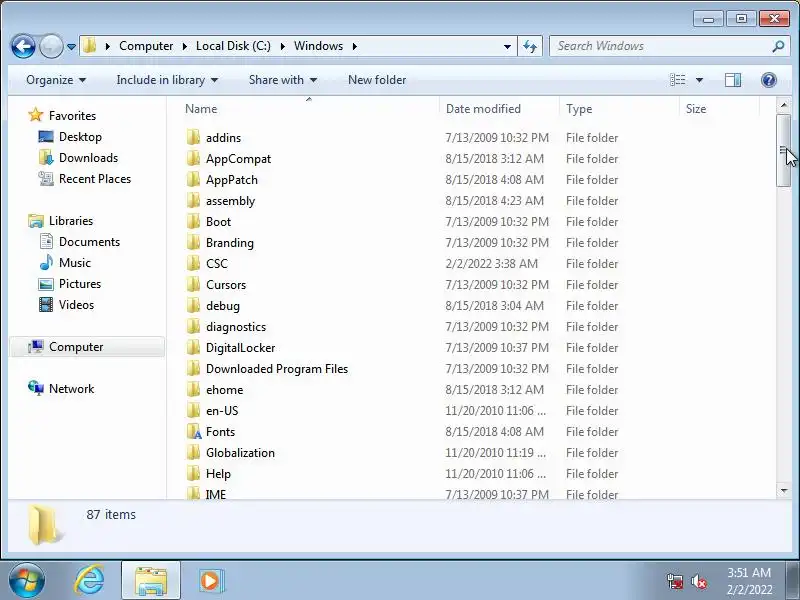800x600 pixels.
Task: Select the Fonts folder icon
Action: pyautogui.click(x=194, y=432)
